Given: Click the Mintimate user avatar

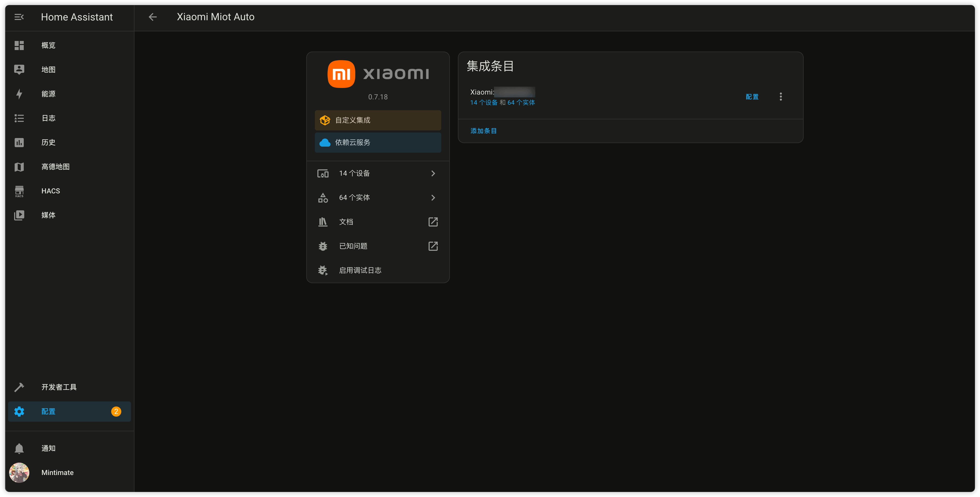Looking at the screenshot, I should point(19,473).
